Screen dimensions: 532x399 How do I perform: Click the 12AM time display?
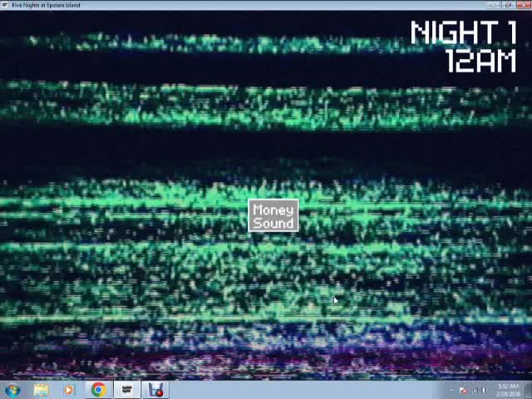pyautogui.click(x=481, y=61)
